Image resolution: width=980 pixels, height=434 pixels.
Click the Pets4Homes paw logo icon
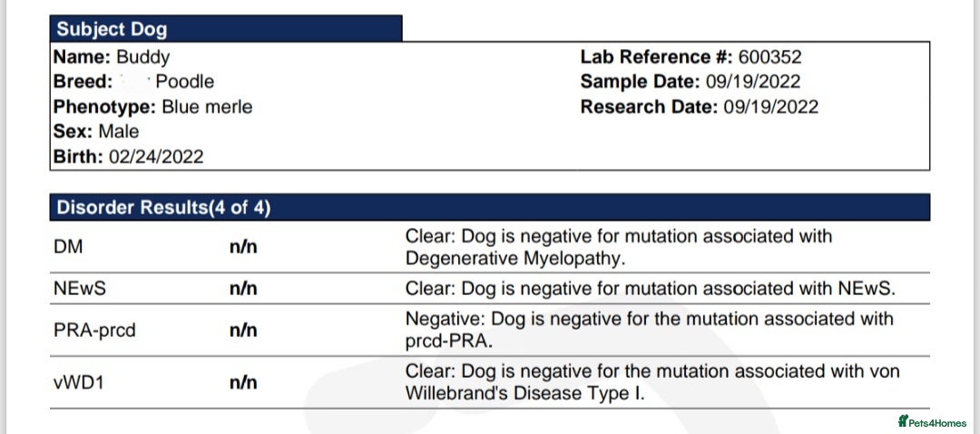(x=903, y=421)
